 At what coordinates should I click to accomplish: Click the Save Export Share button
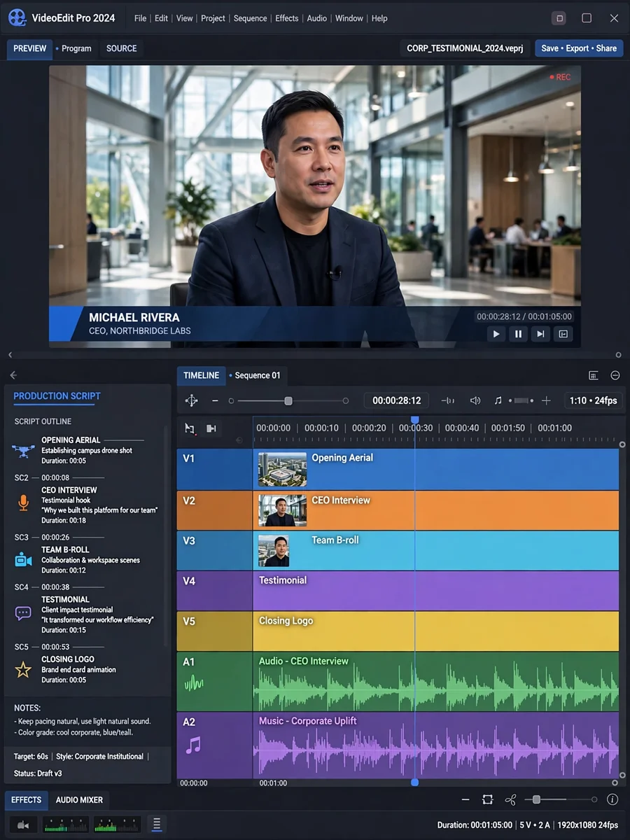click(x=579, y=48)
